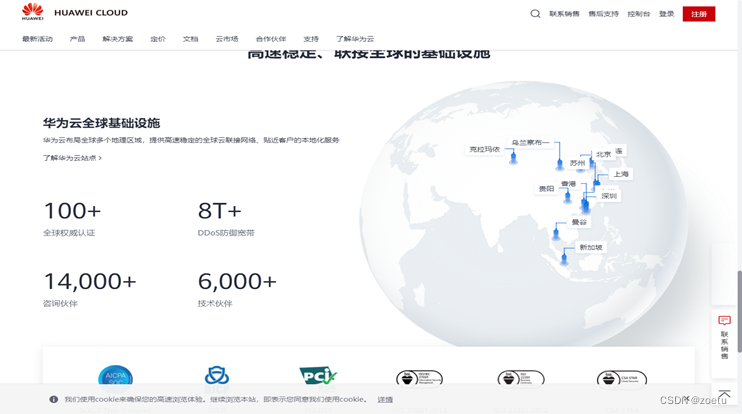Click the 贵阳 map pin marker

[567, 198]
